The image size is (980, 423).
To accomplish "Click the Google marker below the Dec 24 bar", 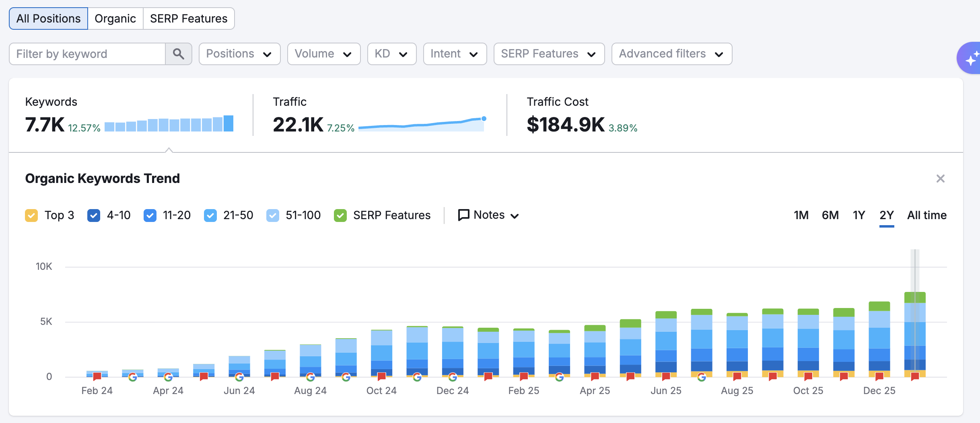I will (x=453, y=377).
